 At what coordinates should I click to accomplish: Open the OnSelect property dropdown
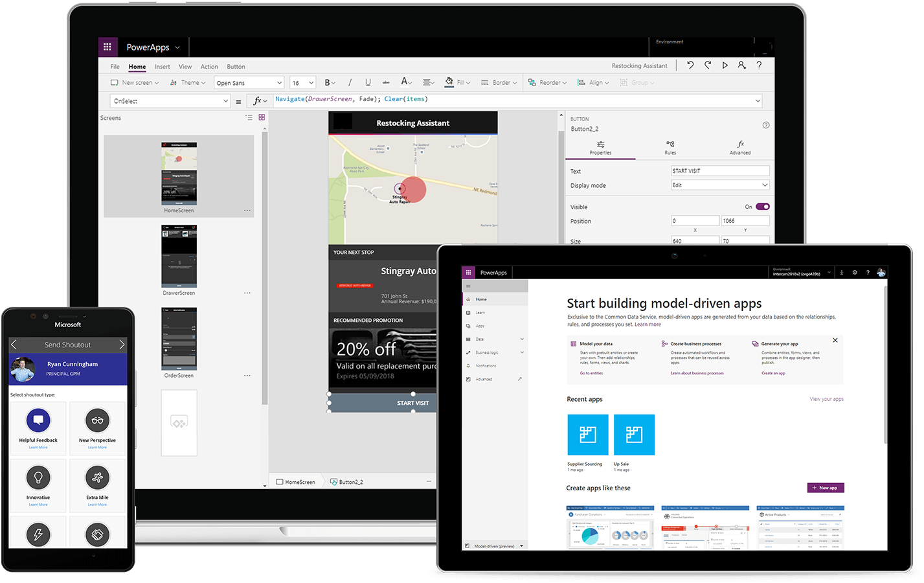226,100
